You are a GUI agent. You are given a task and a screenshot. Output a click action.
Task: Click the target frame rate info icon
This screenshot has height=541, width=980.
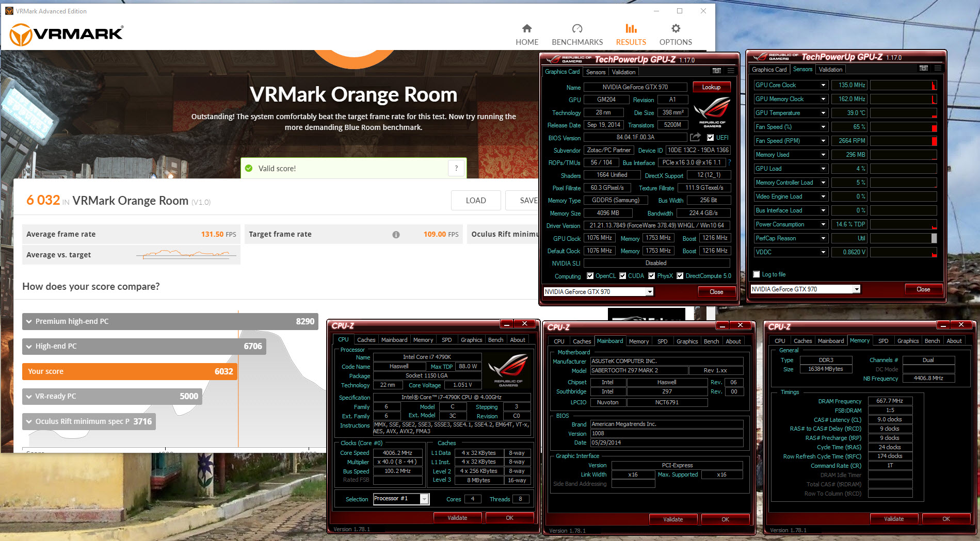coord(396,235)
